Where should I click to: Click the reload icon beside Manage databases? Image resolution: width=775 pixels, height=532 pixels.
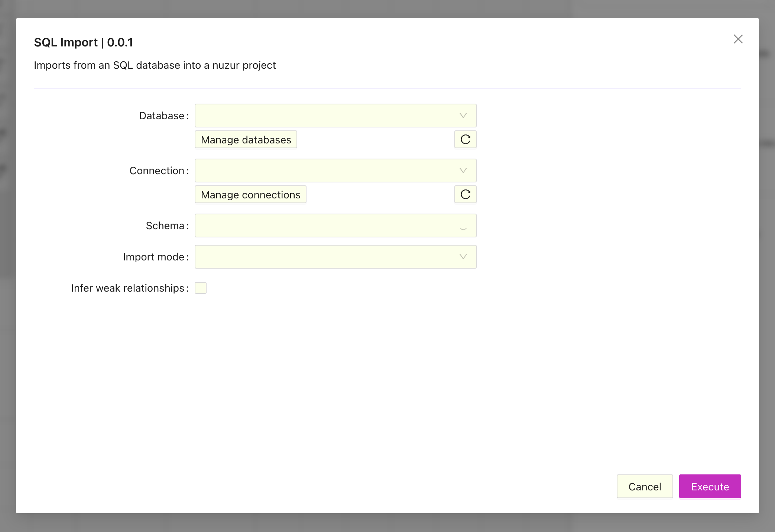(x=465, y=139)
